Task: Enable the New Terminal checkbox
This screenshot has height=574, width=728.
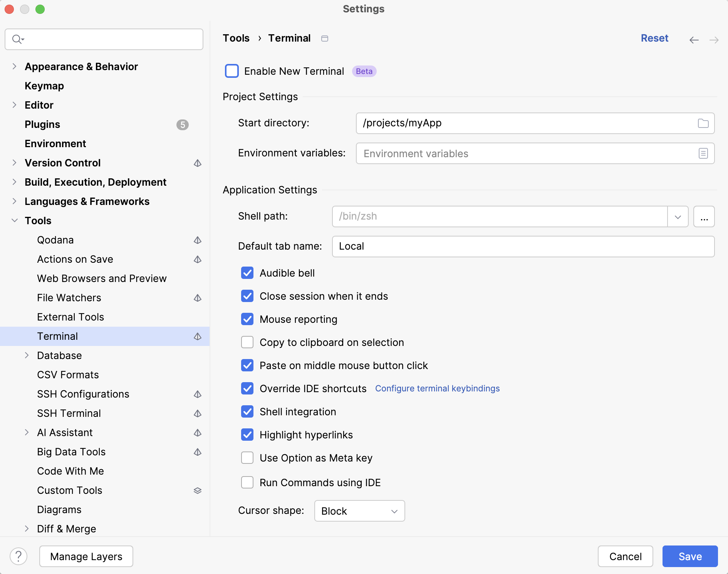Action: (232, 71)
